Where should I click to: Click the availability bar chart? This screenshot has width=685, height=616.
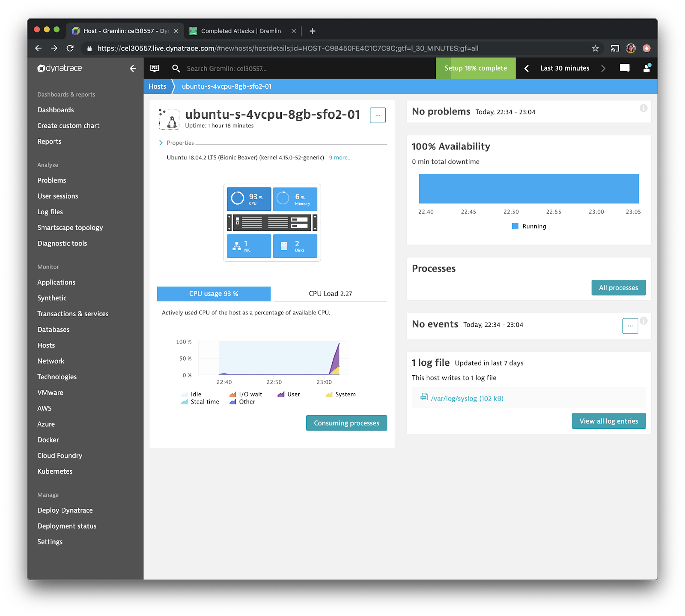(529, 188)
